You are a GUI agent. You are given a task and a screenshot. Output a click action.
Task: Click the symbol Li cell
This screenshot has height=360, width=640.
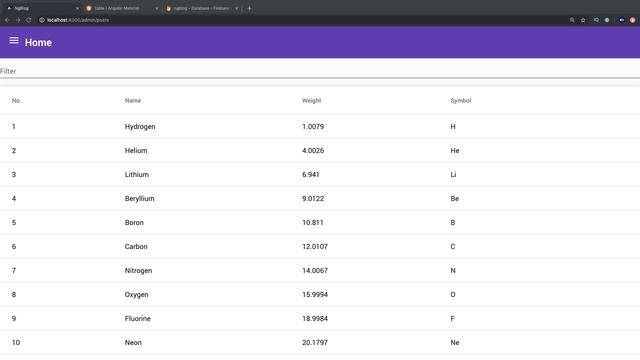(x=453, y=175)
